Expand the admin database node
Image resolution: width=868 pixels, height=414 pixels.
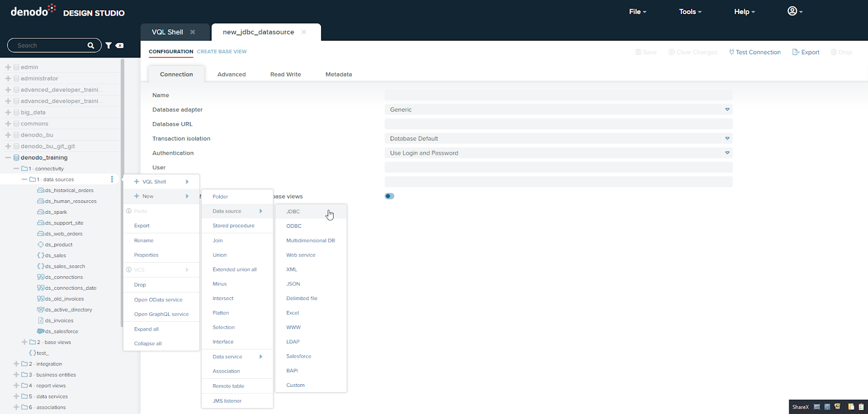[8, 67]
